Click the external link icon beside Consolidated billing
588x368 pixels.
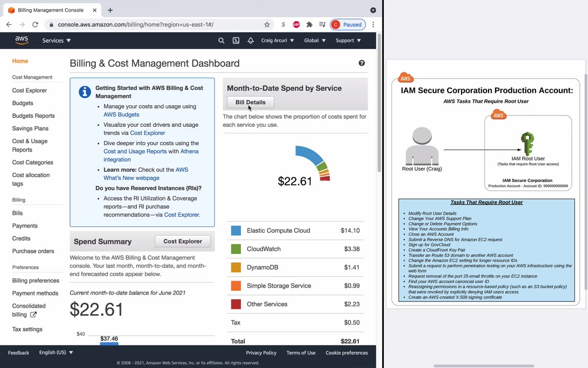(x=33, y=315)
